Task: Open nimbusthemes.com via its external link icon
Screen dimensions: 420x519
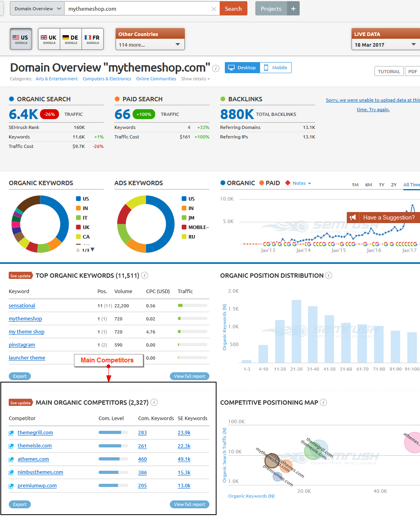Action: [x=11, y=473]
